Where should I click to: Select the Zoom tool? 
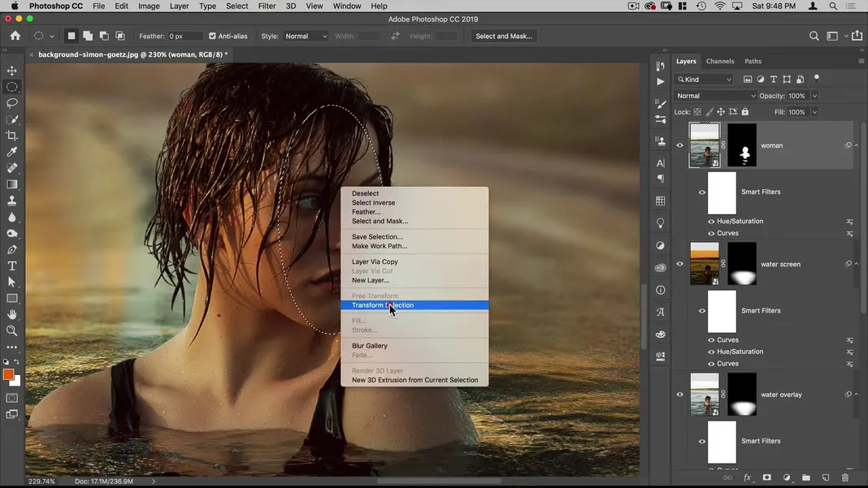11,330
